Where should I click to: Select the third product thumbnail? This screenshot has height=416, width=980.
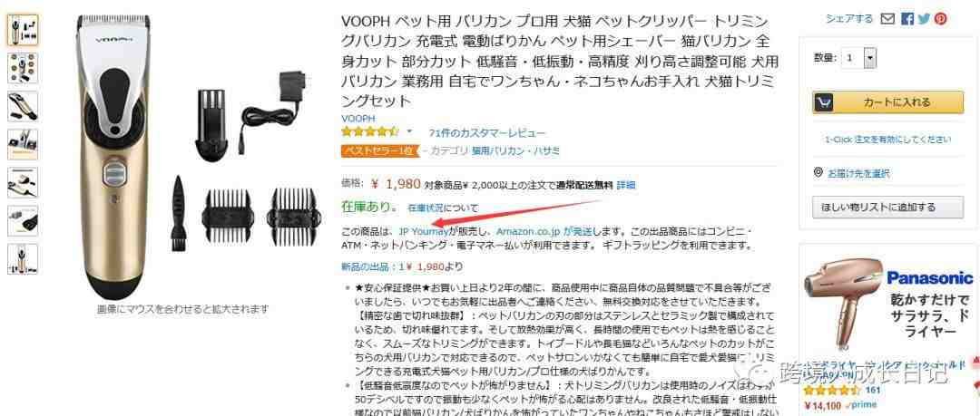point(23,106)
